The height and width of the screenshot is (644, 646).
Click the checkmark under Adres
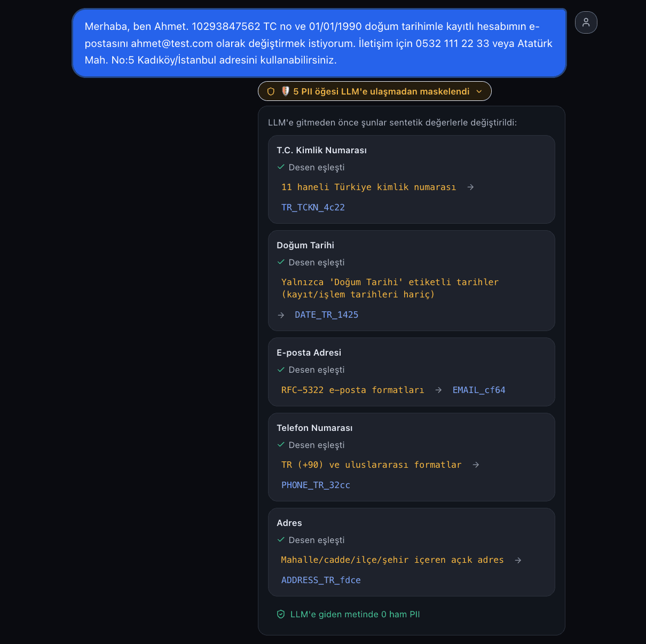(281, 540)
